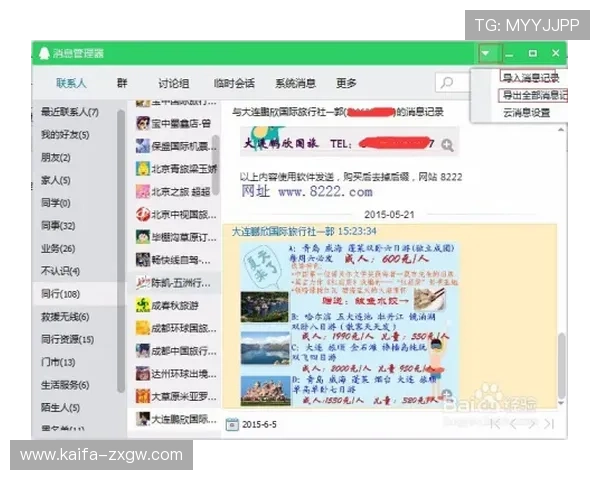Go to previous page of messages
The width and height of the screenshot is (600, 480).
[x=514, y=424]
